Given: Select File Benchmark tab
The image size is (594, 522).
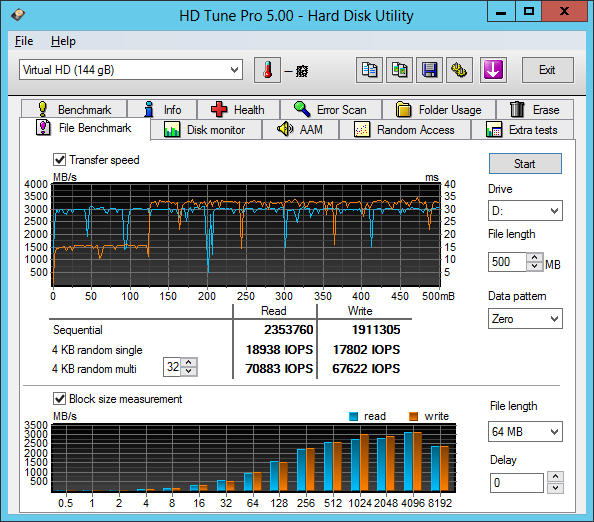Looking at the screenshot, I should [84, 128].
